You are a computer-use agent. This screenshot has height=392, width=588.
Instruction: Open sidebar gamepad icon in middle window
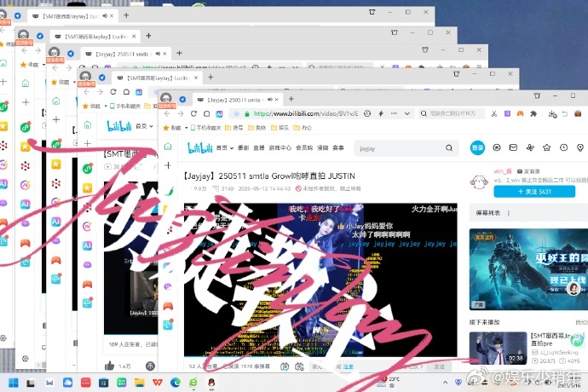(x=56, y=260)
